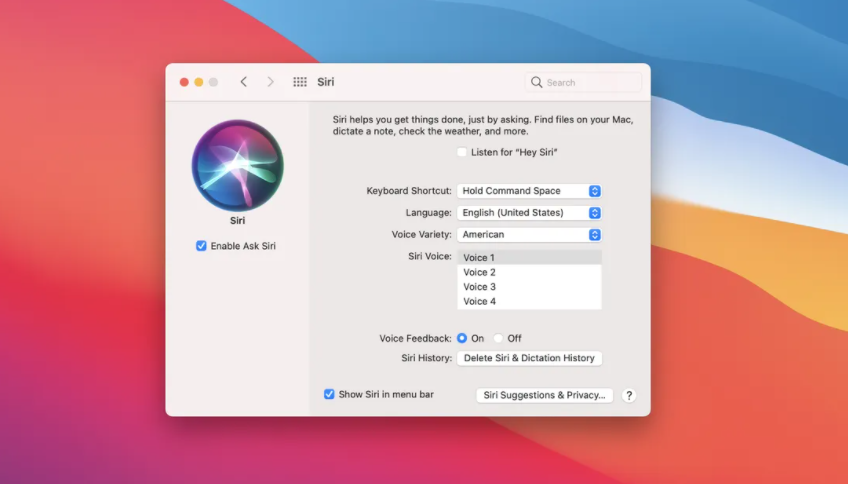
Task: Click the large Siri orb icon
Action: 237,165
